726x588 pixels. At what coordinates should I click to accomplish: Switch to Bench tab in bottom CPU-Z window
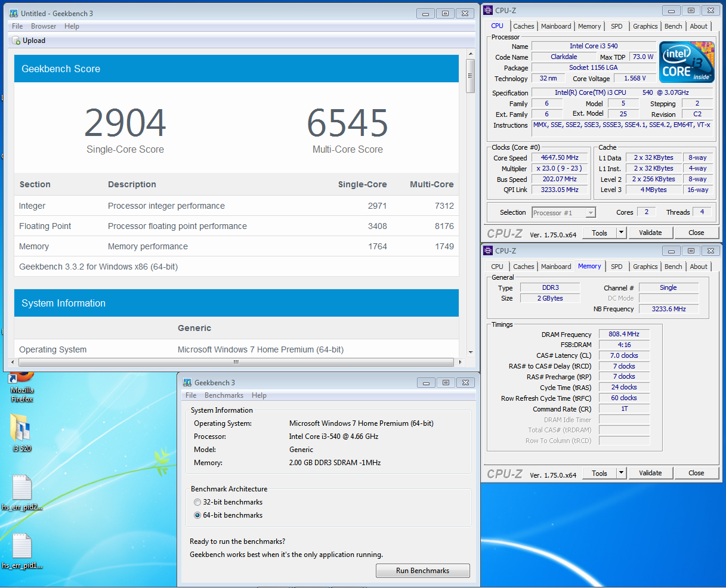point(674,267)
